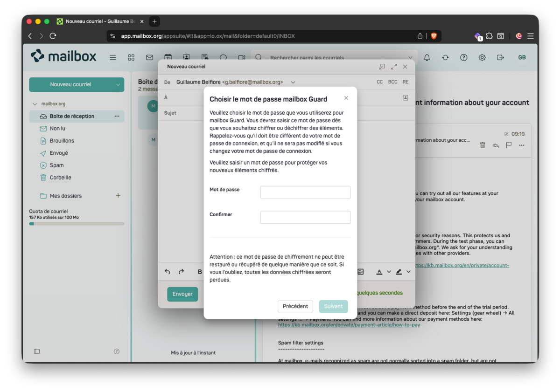The image size is (560, 392).
Task: Click the Suivant button
Action: pos(334,306)
